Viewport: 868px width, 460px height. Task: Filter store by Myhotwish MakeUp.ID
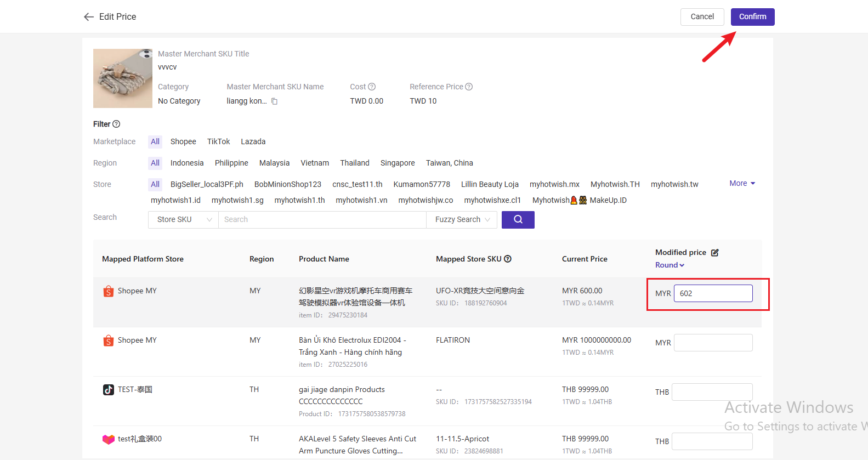coord(580,200)
